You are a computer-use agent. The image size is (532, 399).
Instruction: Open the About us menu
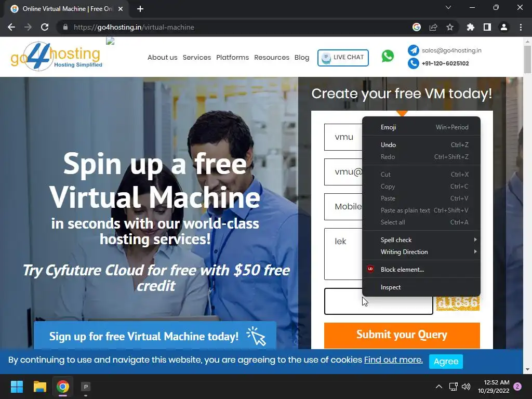click(x=162, y=57)
